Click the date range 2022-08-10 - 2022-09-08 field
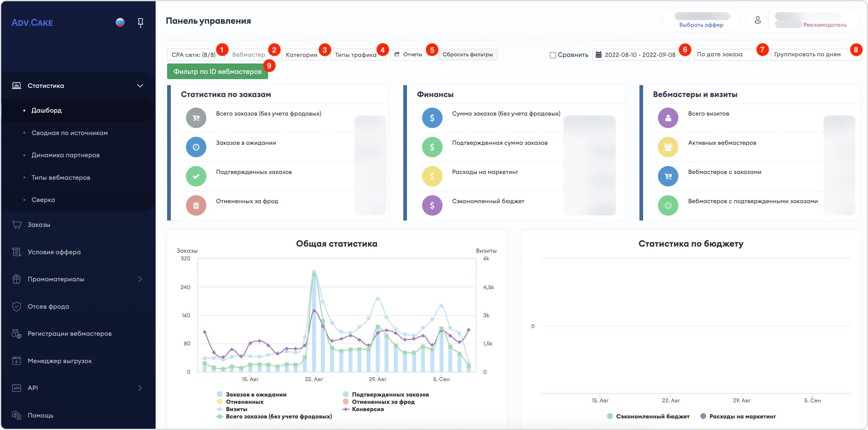The image size is (868, 430). pyautogui.click(x=641, y=55)
